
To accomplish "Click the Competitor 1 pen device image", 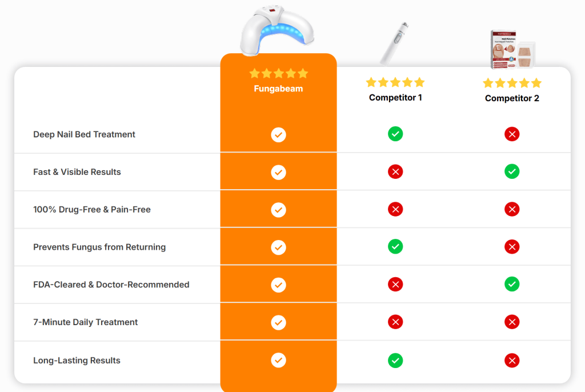I will point(395,42).
